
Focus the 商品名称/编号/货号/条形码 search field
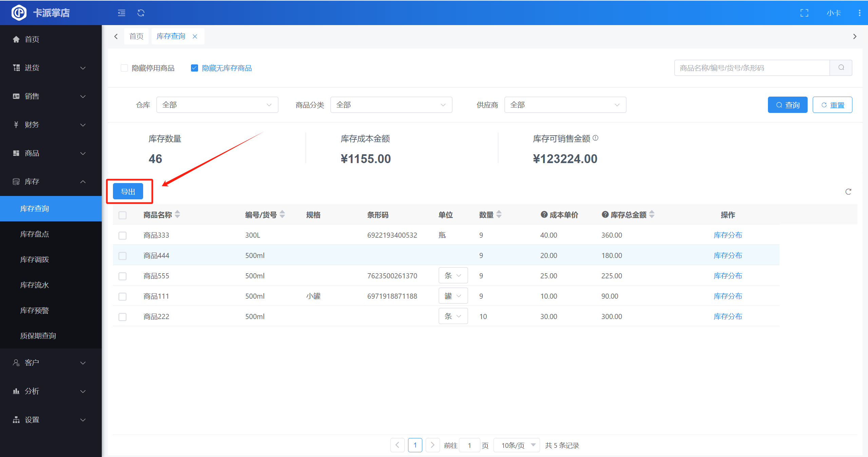[x=751, y=68]
